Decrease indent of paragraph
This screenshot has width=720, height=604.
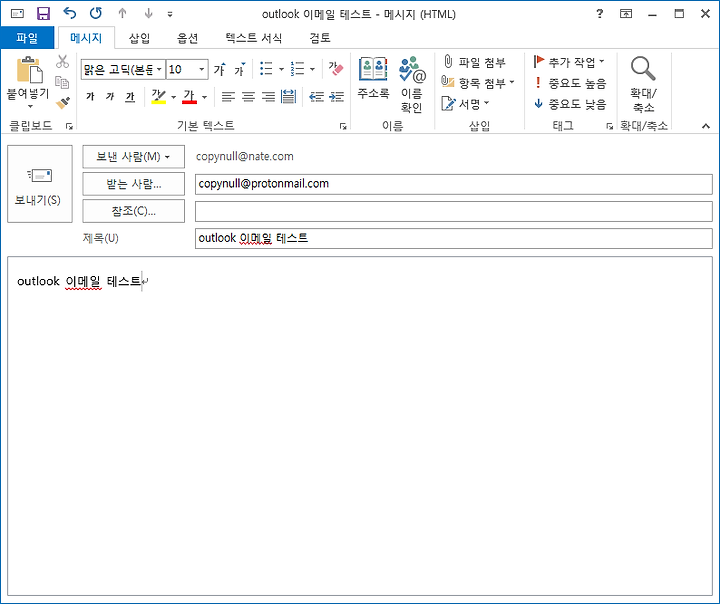[316, 96]
